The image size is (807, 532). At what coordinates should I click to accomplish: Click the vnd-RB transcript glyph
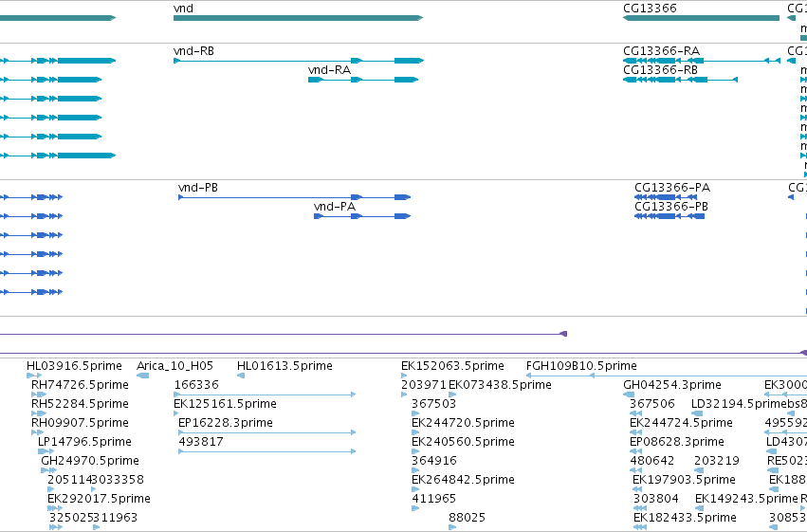click(299, 61)
